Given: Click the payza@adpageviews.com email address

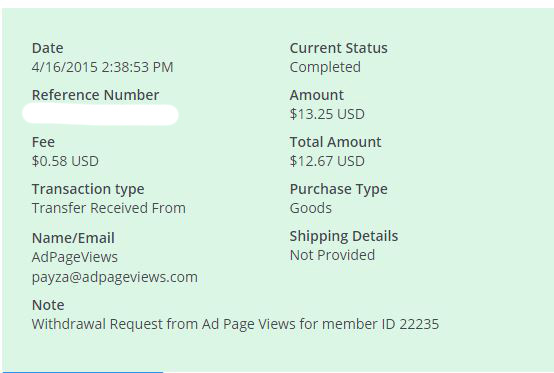Looking at the screenshot, I should point(114,277).
